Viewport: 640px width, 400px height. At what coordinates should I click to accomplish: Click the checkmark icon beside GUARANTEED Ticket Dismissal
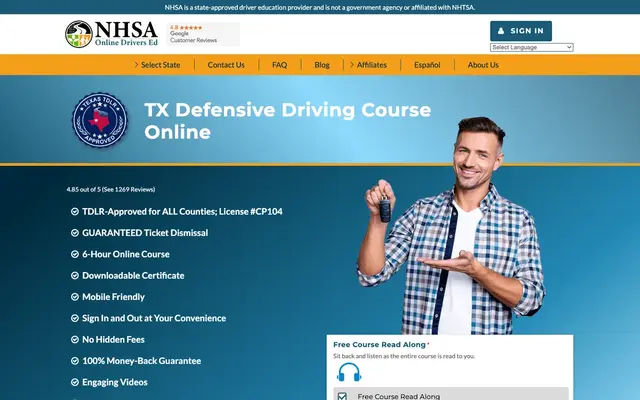(75, 233)
